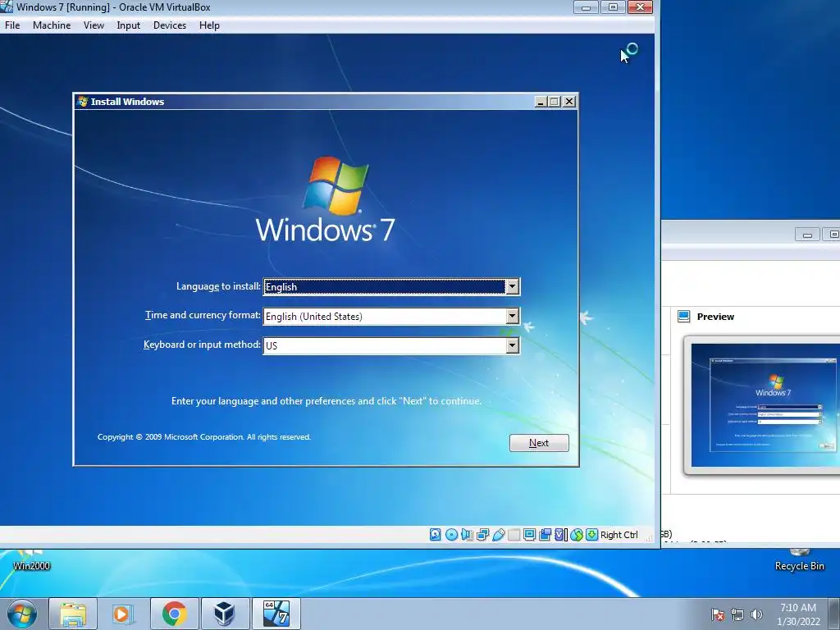
Task: Open the Machine menu
Action: point(52,25)
